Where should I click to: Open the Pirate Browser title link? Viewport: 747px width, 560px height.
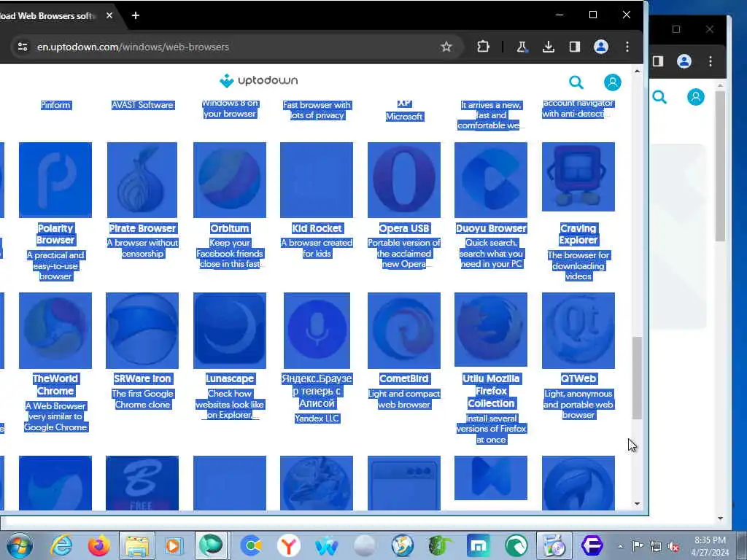click(x=142, y=228)
